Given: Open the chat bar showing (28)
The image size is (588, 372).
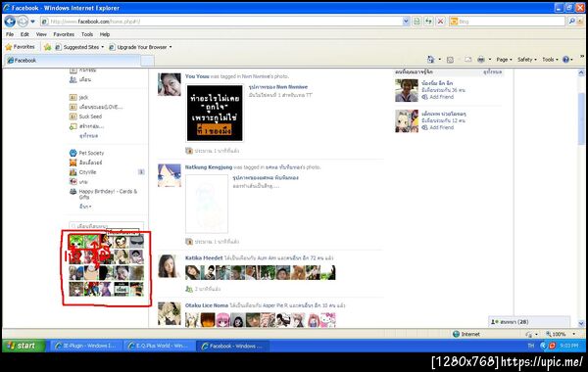Looking at the screenshot, I should (529, 322).
